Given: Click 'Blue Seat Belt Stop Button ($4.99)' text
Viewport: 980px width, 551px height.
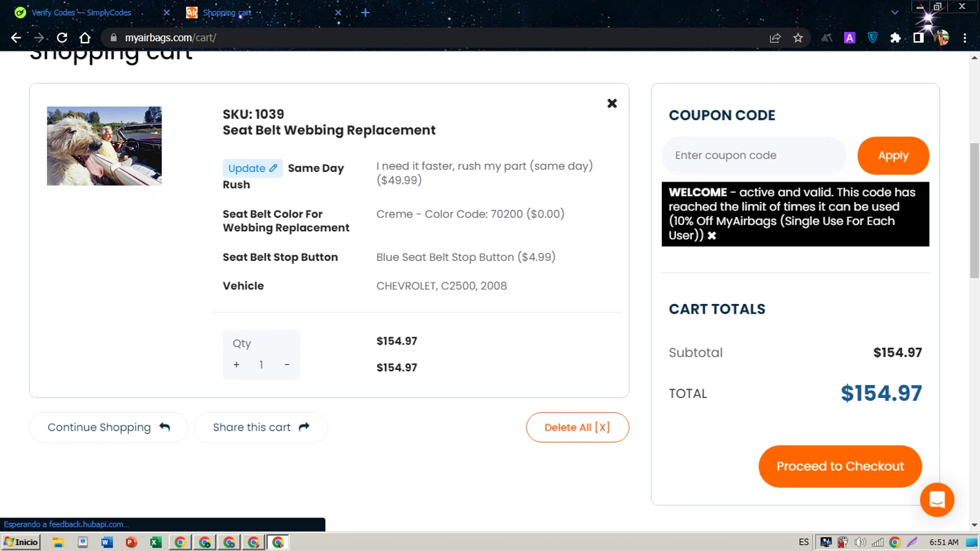Looking at the screenshot, I should [466, 257].
